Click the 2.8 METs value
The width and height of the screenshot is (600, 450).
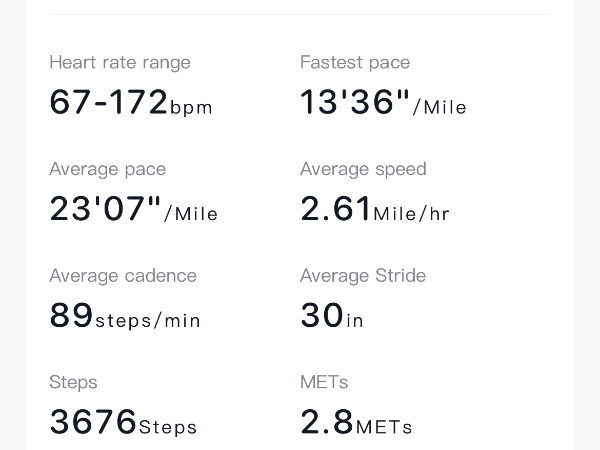pyautogui.click(x=327, y=422)
